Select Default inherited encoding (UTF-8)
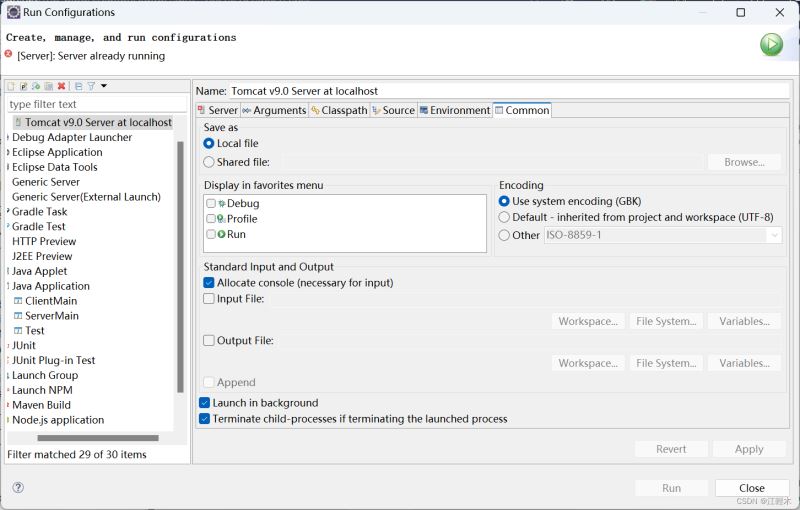Viewport: 800px width, 510px height. [x=504, y=217]
